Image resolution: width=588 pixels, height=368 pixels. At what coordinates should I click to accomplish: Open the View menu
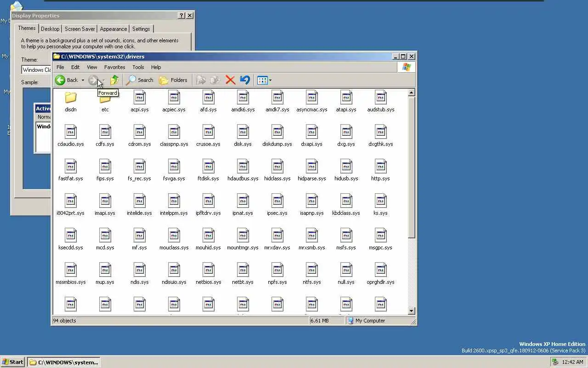92,67
